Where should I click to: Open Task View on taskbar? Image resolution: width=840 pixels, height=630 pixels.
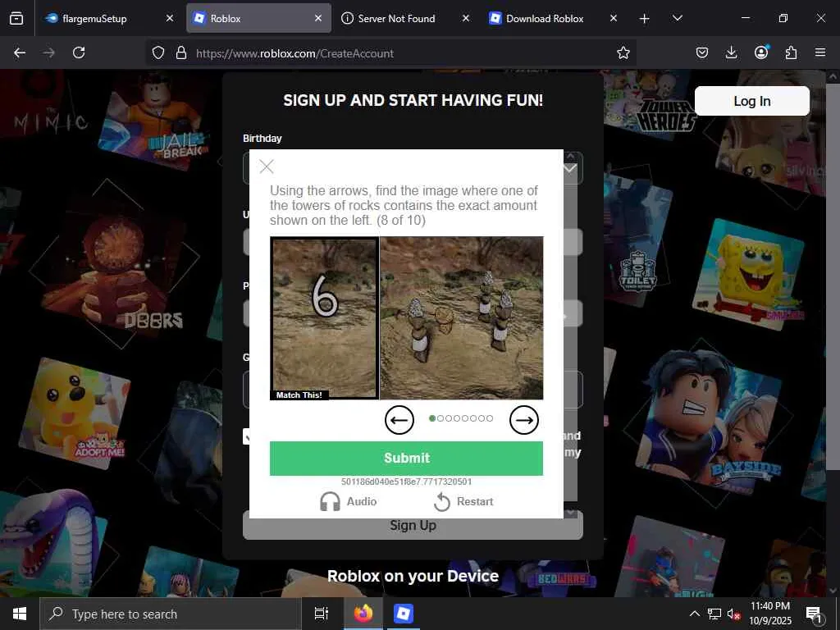[321, 614]
